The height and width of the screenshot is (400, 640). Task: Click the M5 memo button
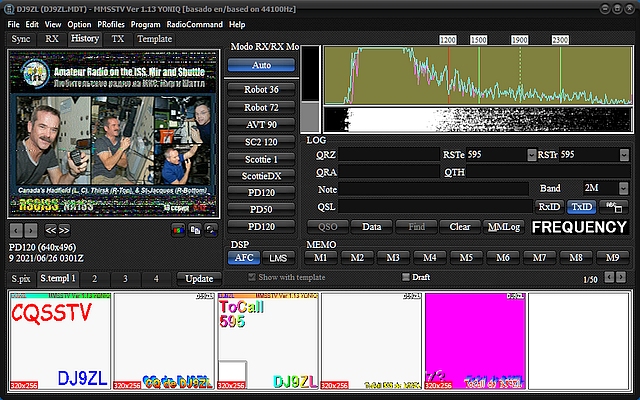click(466, 258)
